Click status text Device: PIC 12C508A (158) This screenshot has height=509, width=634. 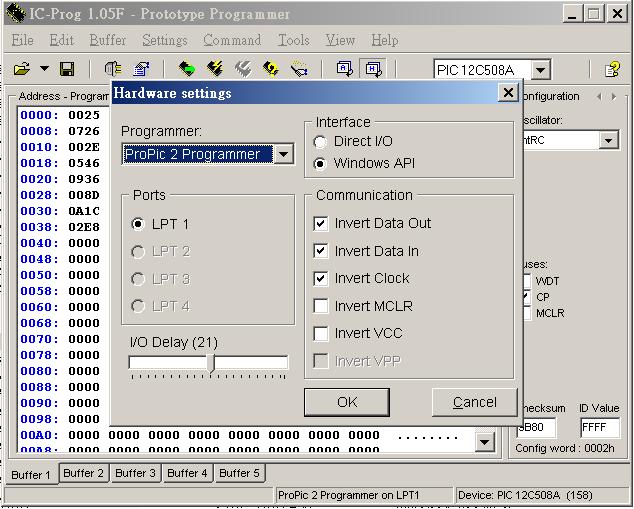(x=525, y=495)
